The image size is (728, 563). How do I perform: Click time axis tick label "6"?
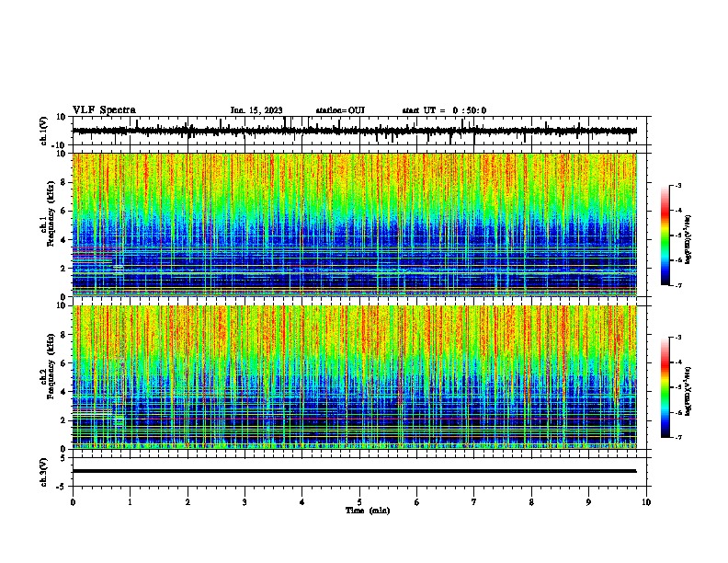click(417, 502)
